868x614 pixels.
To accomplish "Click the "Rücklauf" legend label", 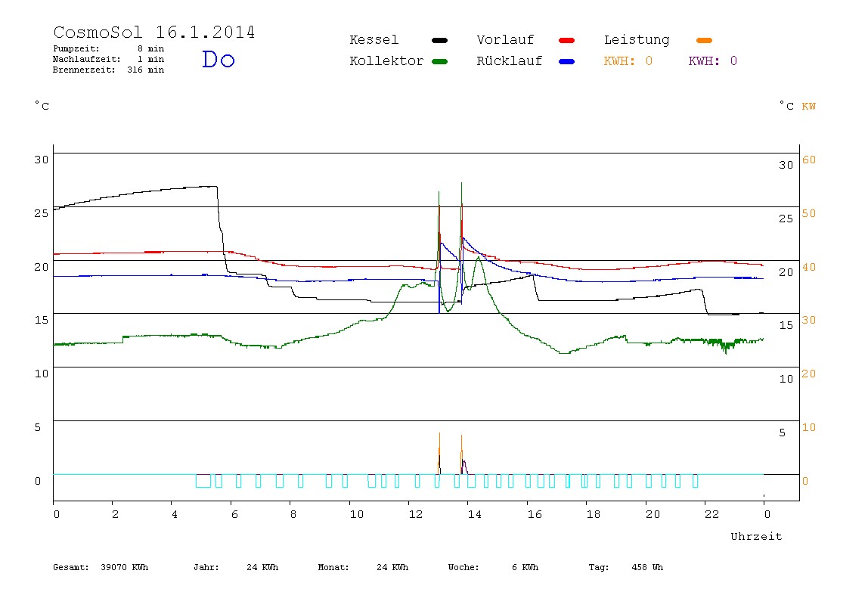I will (x=510, y=61).
